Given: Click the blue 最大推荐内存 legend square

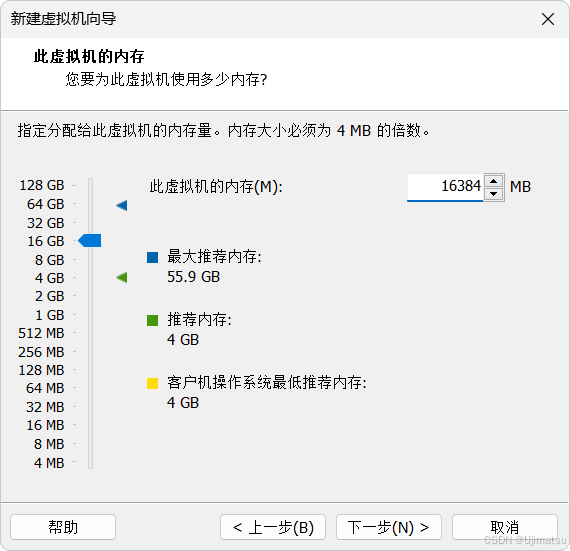Looking at the screenshot, I should point(152,257).
